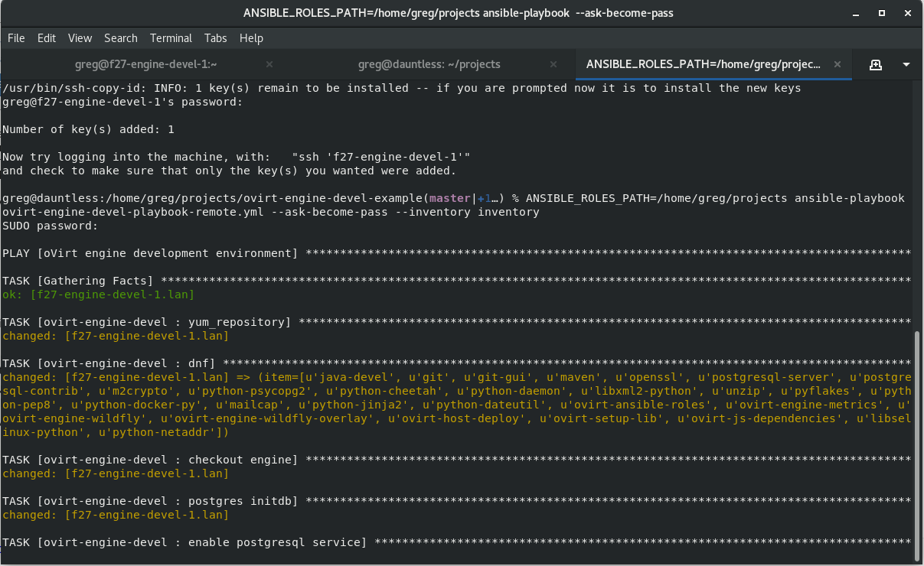
Task: Click the new terminal tab icon
Action: [x=876, y=65]
